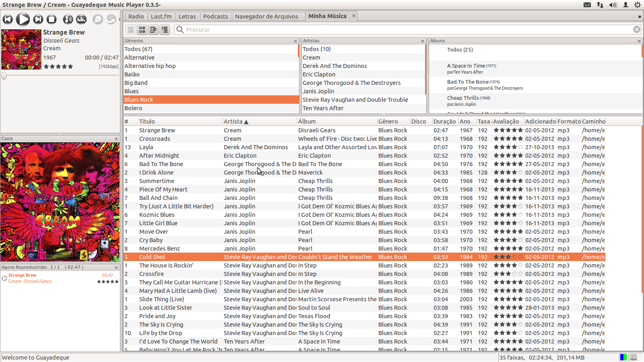Set the rating stars of the playing Strange Brew

coord(58,66)
